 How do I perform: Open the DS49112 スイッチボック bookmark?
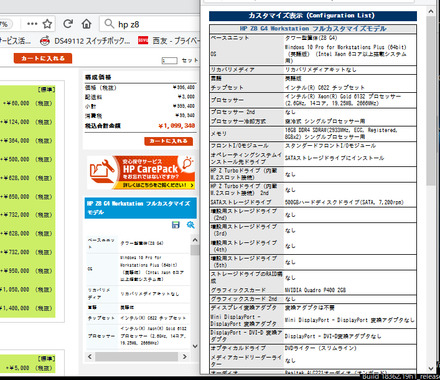coord(85,41)
